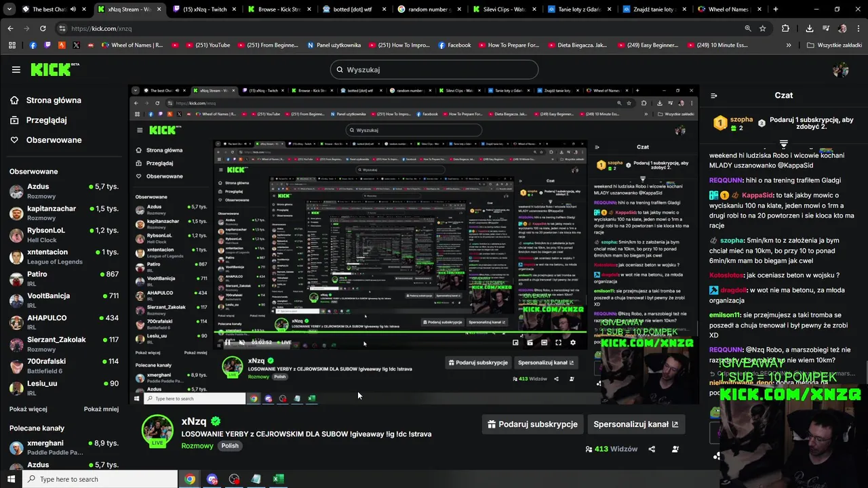868x488 pixels.
Task: Open the Windows Start menu
Action: click(12, 479)
